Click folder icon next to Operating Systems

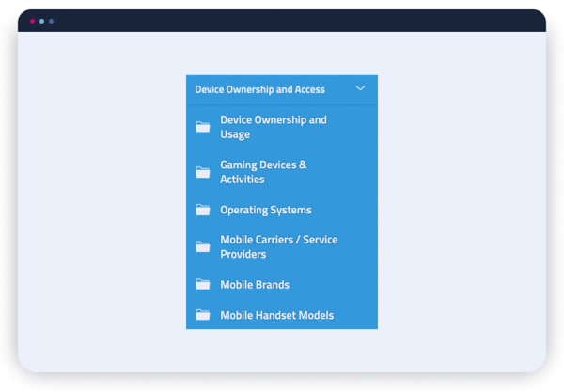click(x=202, y=210)
